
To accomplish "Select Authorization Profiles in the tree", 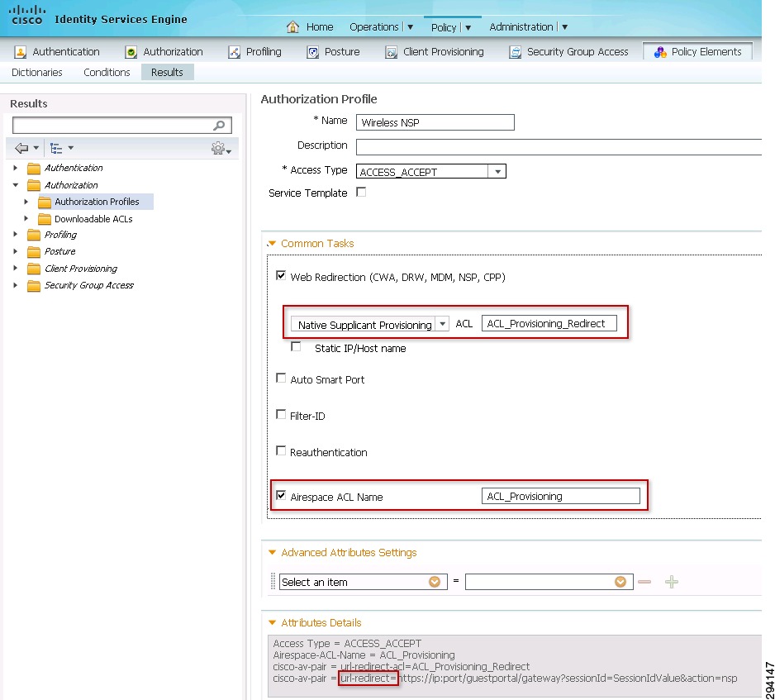I will (x=97, y=202).
